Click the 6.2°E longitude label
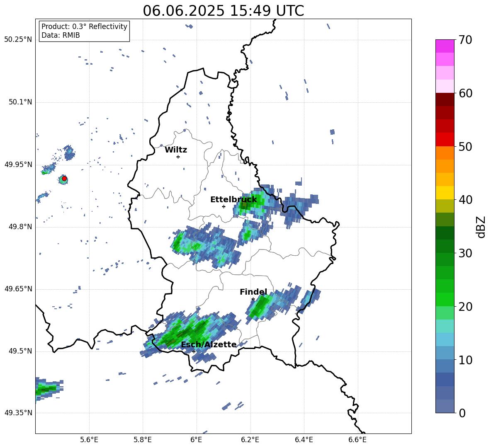The height and width of the screenshot is (448, 491). point(250,440)
